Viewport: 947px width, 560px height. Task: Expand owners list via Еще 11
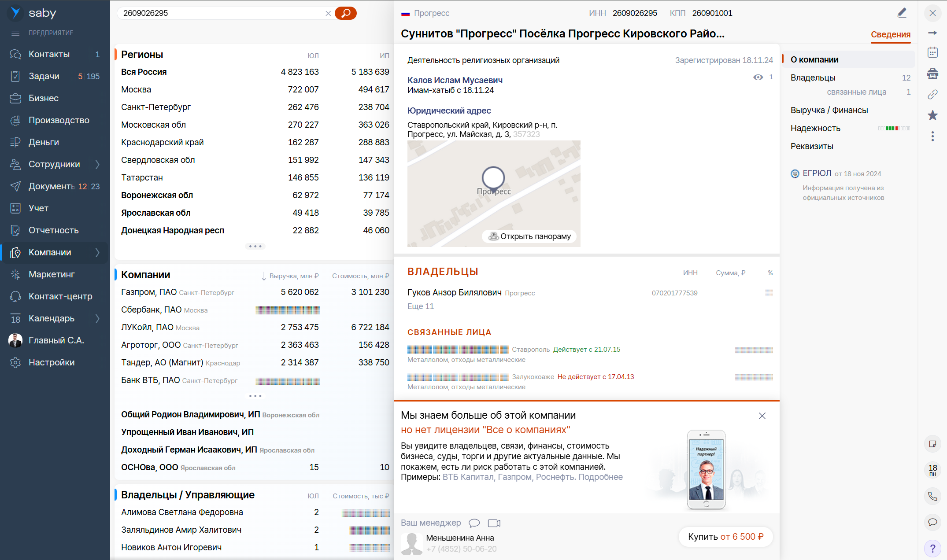click(420, 306)
